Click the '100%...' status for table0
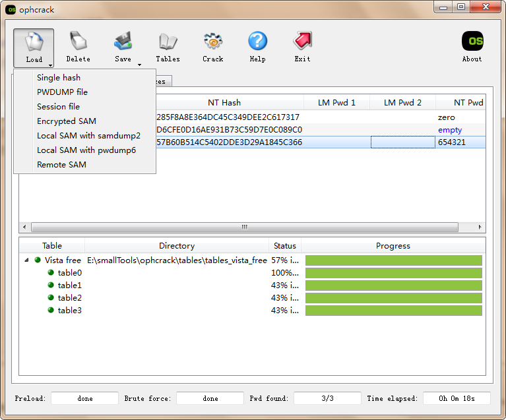The width and height of the screenshot is (506, 420). [x=285, y=272]
